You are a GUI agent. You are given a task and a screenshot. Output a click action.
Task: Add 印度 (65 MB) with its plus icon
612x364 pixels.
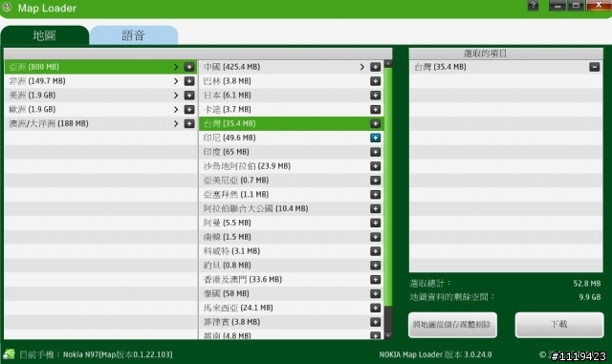click(376, 152)
